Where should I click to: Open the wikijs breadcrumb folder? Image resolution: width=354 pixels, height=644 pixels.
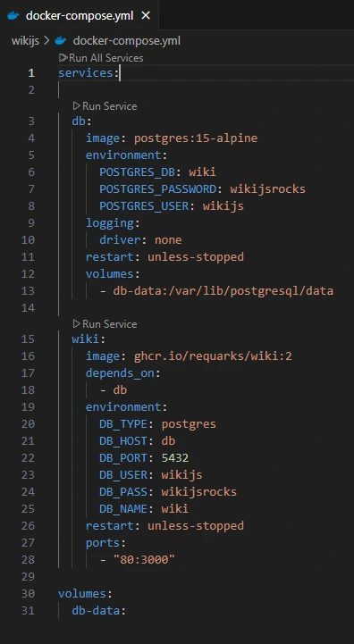pos(25,41)
